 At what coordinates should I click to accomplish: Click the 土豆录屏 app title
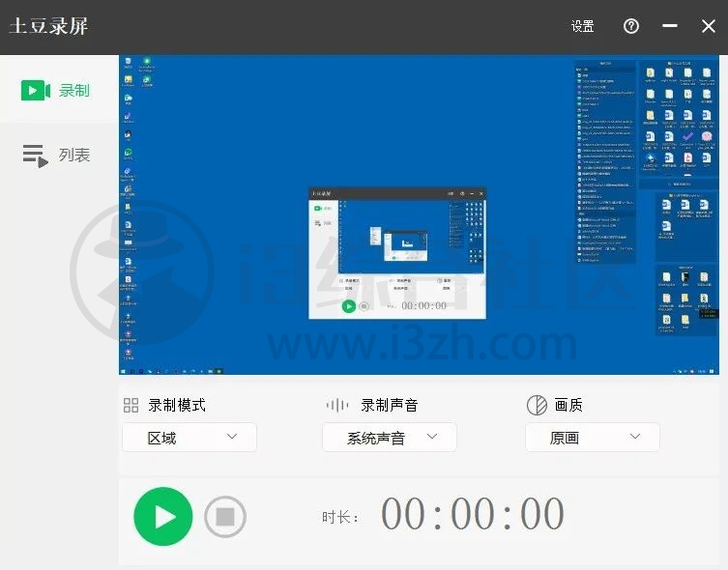(48, 26)
